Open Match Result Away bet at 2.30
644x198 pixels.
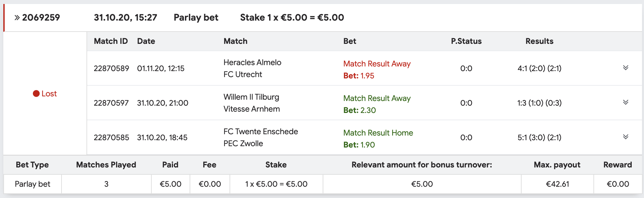point(377,104)
